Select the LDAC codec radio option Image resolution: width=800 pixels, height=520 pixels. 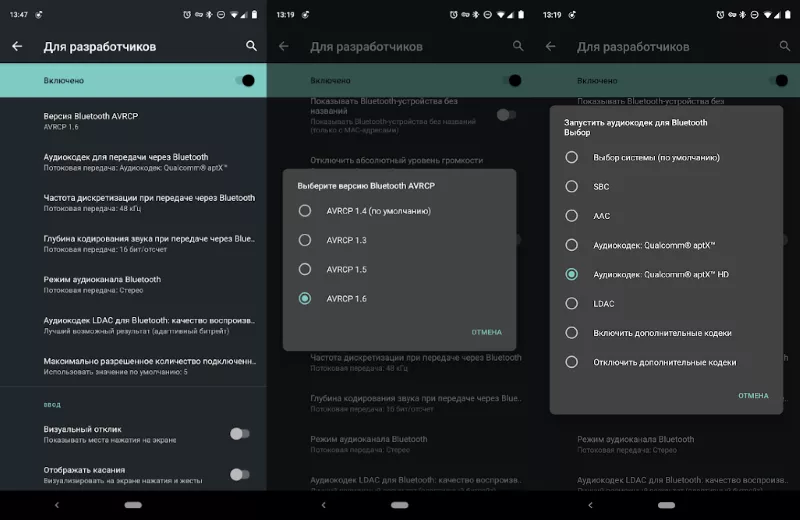pyautogui.click(x=572, y=303)
